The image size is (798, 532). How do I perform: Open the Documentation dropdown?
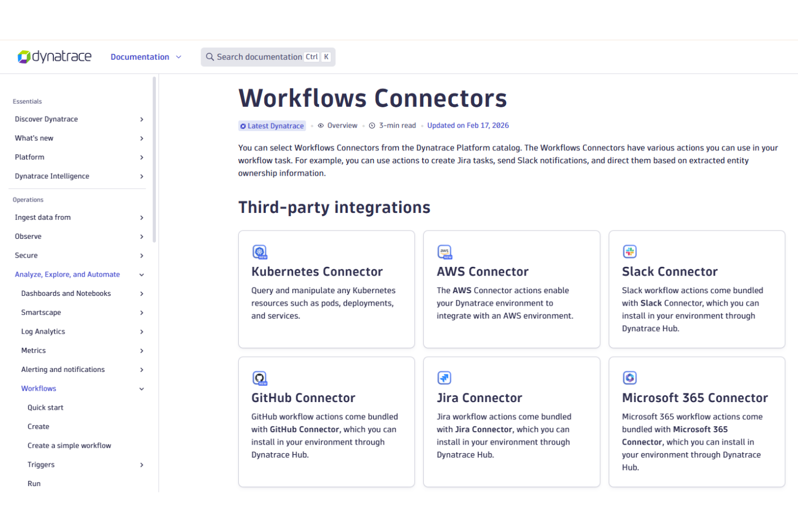click(146, 57)
